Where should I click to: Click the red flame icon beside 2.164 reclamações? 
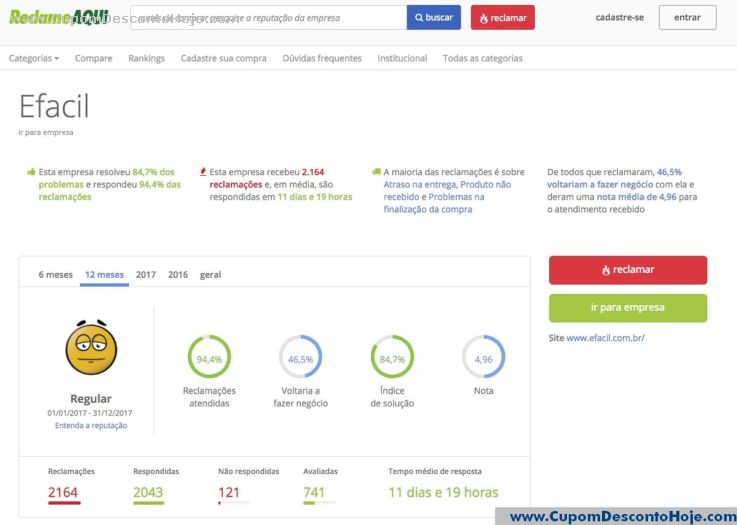(x=203, y=172)
